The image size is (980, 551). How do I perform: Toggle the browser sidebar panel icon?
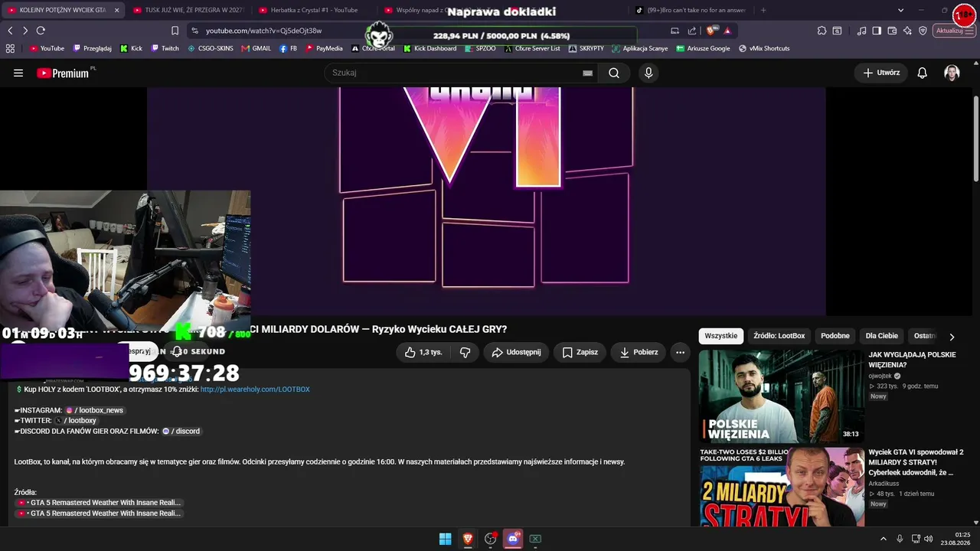pyautogui.click(x=877, y=31)
